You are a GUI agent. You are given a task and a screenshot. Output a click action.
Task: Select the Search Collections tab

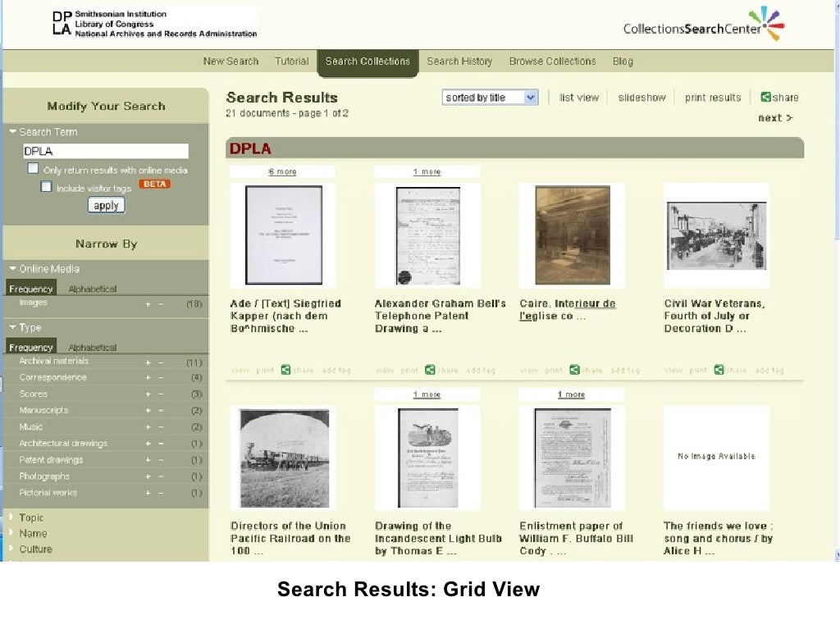tap(367, 62)
